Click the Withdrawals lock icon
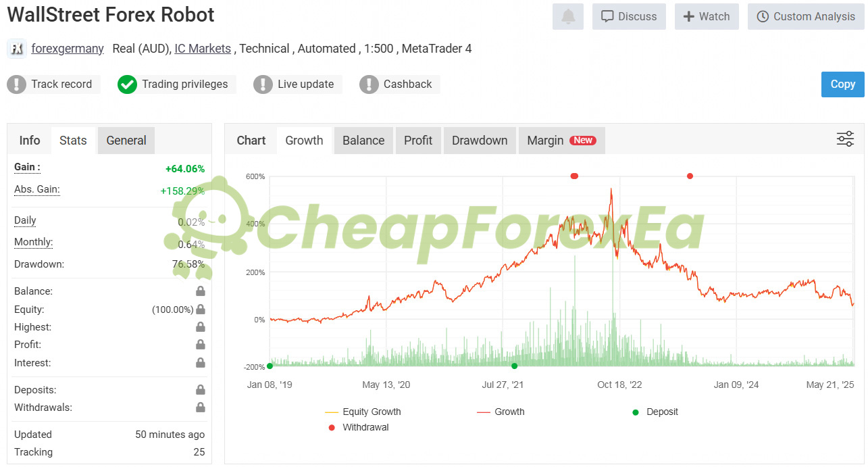This screenshot has height=467, width=868. (x=201, y=408)
